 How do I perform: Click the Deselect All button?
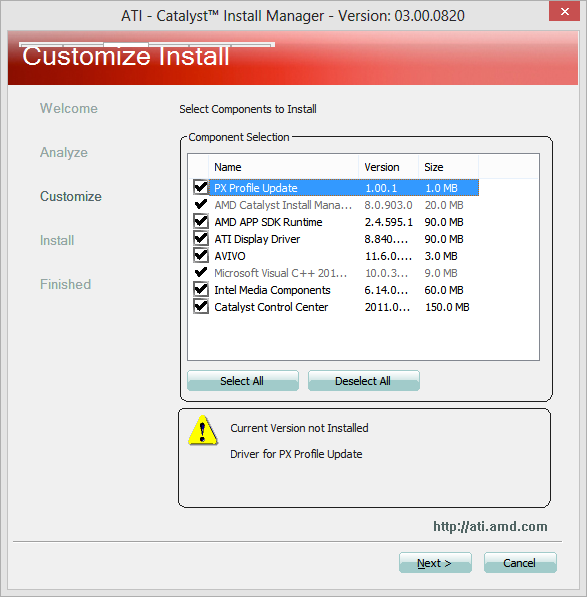coord(364,381)
